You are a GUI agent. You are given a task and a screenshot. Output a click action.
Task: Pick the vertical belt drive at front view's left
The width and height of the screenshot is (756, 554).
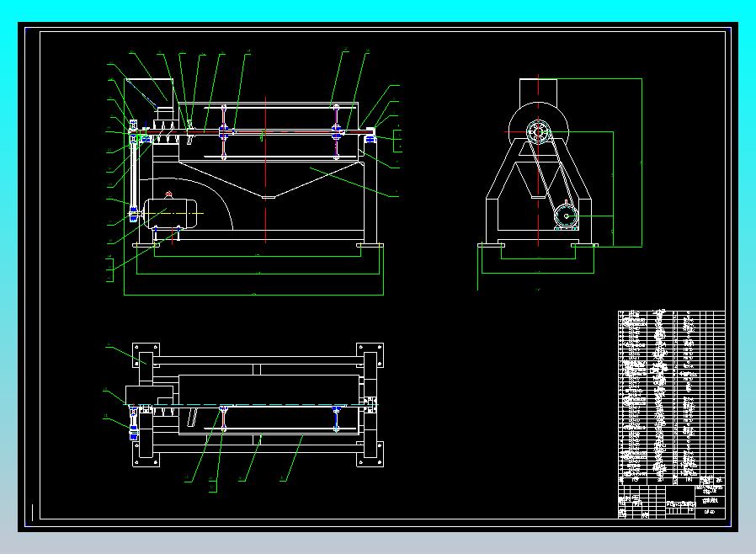(133, 170)
